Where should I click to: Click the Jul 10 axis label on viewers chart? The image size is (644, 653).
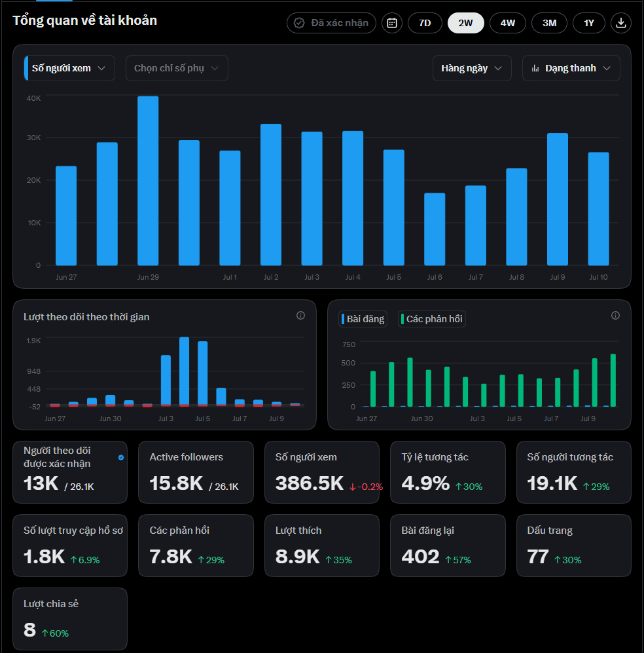598,277
